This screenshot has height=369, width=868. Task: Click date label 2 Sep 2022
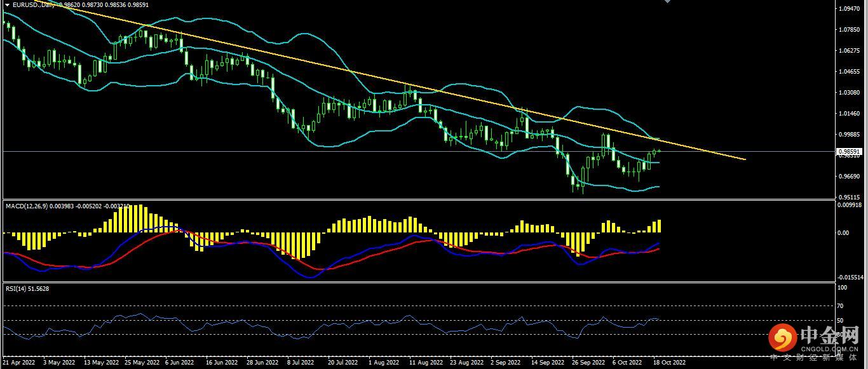pos(505,363)
